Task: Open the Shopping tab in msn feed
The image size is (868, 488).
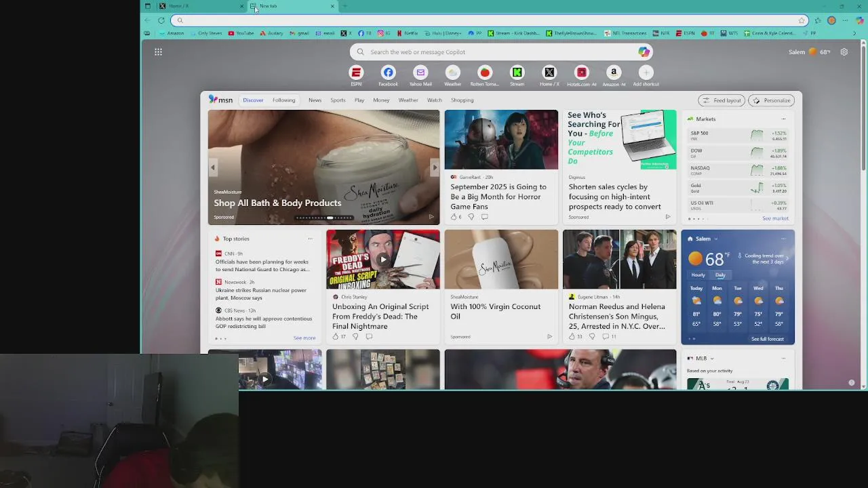Action: tap(462, 100)
